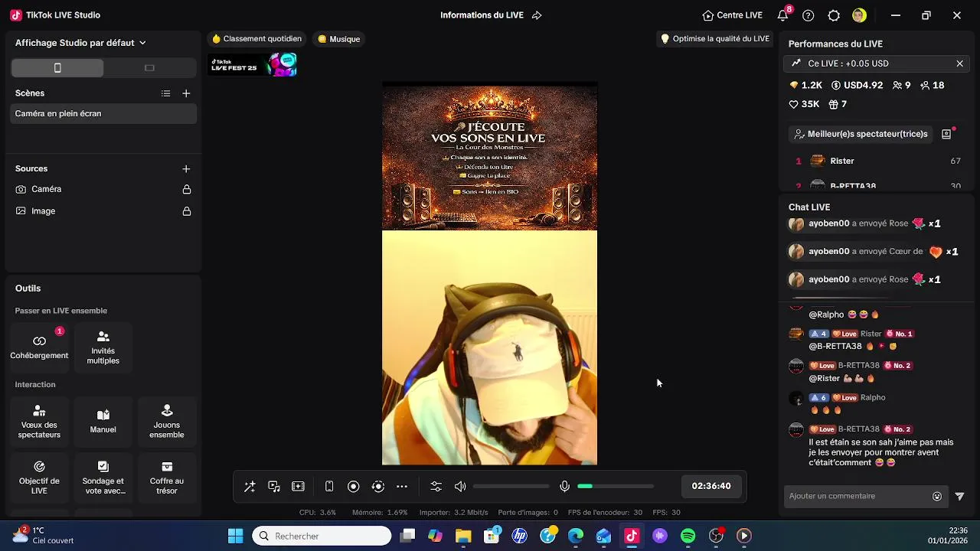Viewport: 980px width, 551px height.
Task: Open settings hexagon icon in title bar
Action: (834, 15)
